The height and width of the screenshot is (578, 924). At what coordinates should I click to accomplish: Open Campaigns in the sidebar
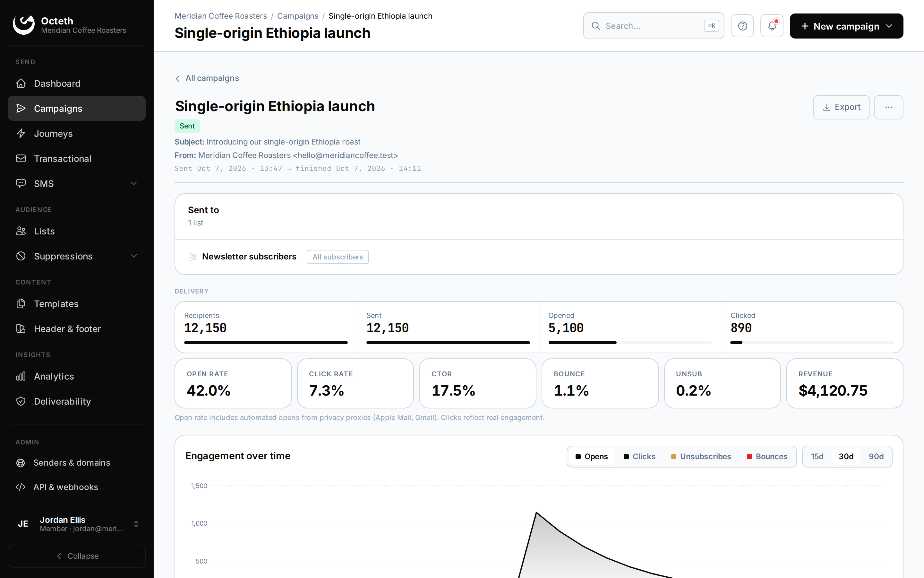tap(76, 108)
